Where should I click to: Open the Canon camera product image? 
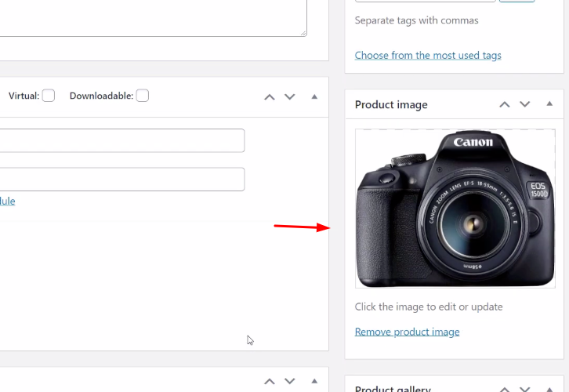click(x=455, y=209)
